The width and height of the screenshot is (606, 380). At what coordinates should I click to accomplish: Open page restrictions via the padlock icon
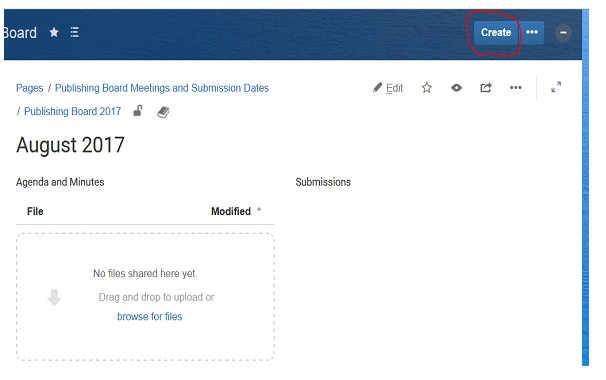click(x=138, y=111)
